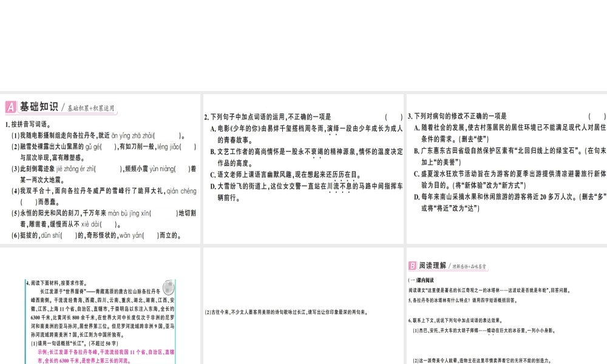This screenshot has width=607, height=364.
Task: Click sub-item (1) starting 杰巴、安托
Action: tap(484, 331)
